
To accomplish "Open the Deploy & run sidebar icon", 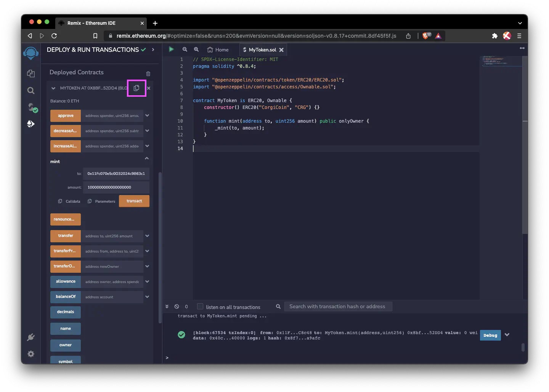I will click(31, 124).
